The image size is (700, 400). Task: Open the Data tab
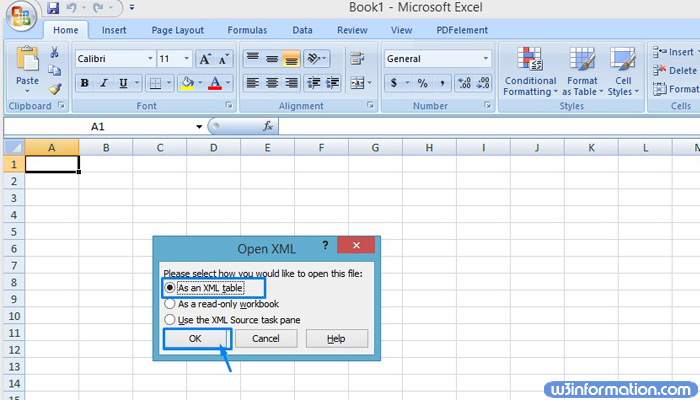tap(302, 30)
